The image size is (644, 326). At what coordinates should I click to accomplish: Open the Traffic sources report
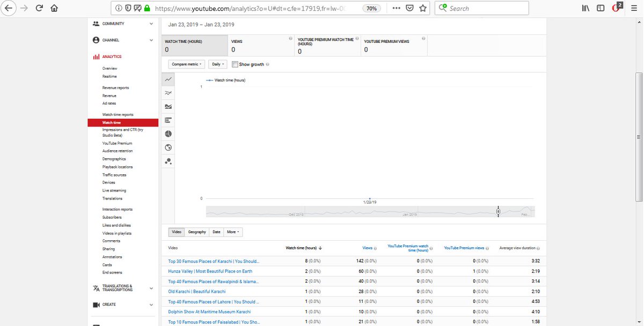point(114,175)
